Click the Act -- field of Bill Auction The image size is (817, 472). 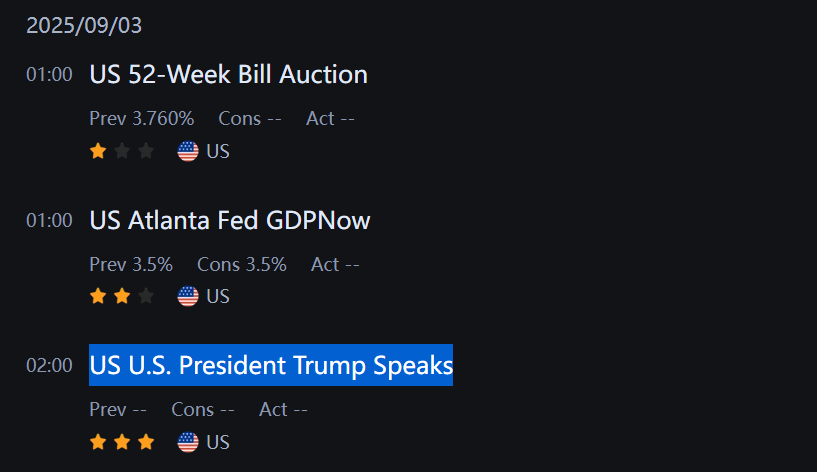point(330,119)
